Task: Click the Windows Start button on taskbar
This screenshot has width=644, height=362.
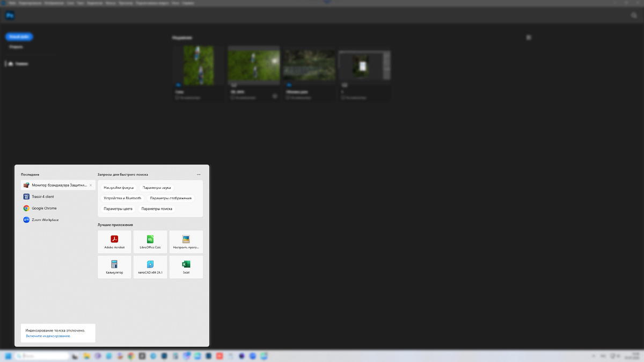Action: (x=8, y=356)
